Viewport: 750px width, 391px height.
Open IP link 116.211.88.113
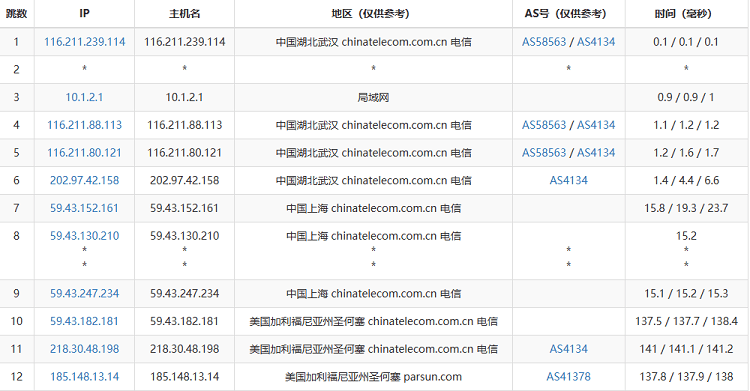pos(85,125)
